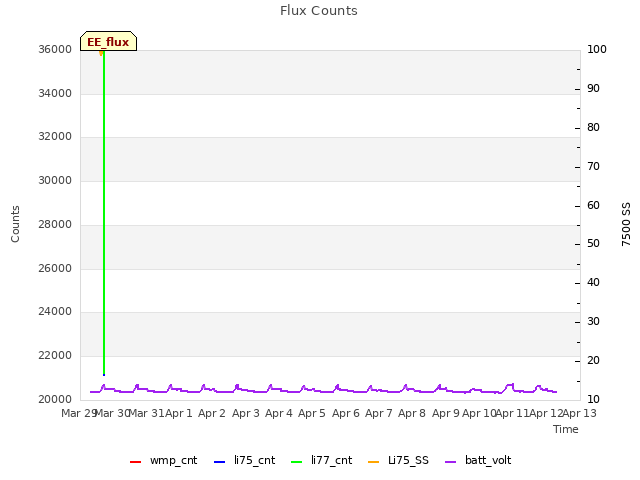Click the 30 right axis tick label

[593, 322]
